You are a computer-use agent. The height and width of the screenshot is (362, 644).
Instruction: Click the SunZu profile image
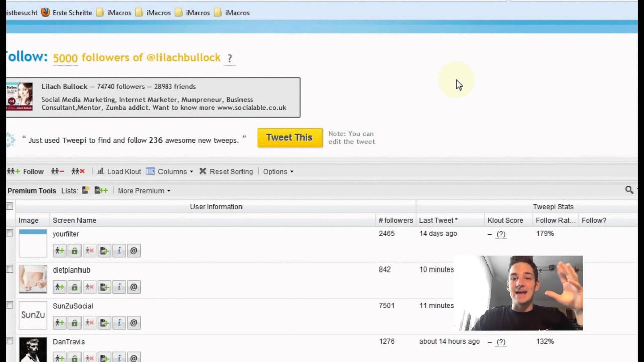coord(33,315)
